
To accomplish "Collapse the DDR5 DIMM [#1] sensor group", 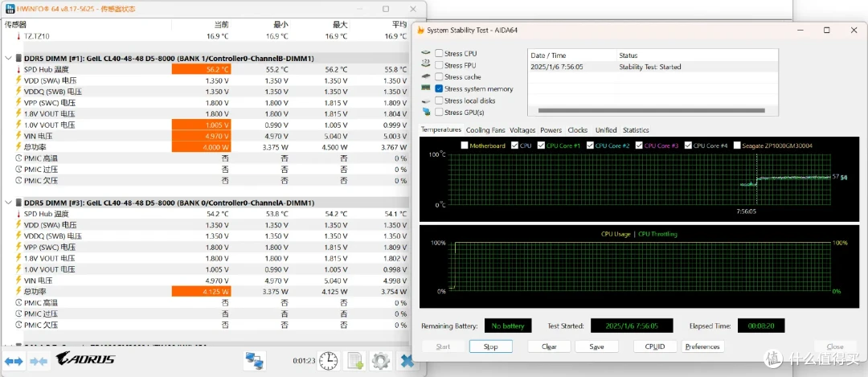I will [x=8, y=58].
